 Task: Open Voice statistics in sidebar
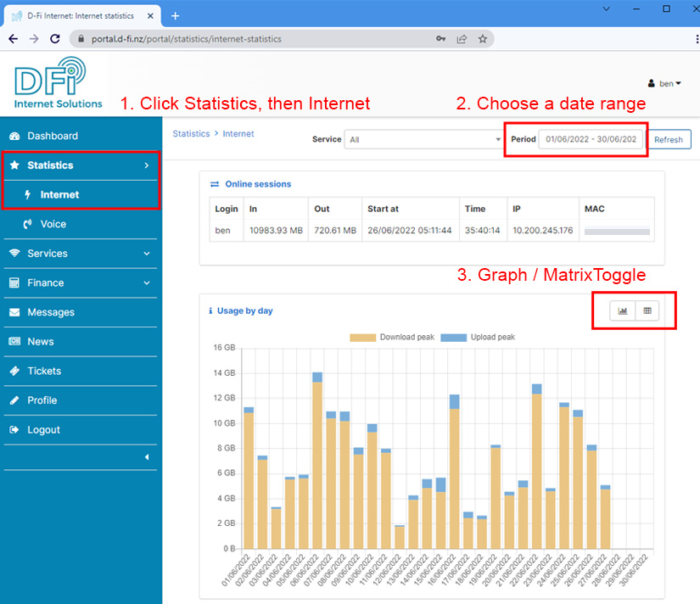tap(53, 224)
